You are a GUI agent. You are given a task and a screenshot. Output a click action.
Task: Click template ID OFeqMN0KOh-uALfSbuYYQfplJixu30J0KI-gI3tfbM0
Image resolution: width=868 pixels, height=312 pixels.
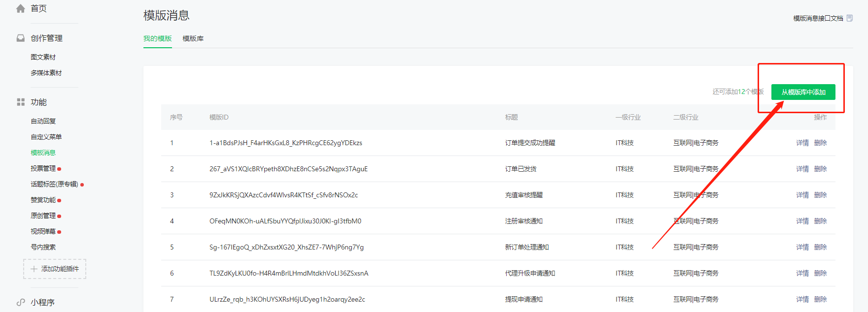pyautogui.click(x=285, y=221)
